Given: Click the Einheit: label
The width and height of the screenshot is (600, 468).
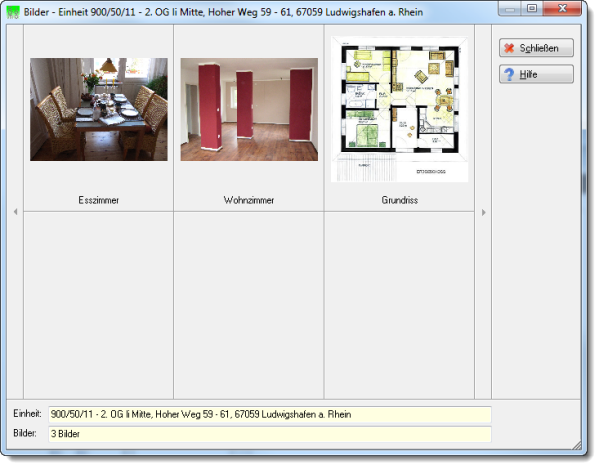Looking at the screenshot, I should point(27,414).
